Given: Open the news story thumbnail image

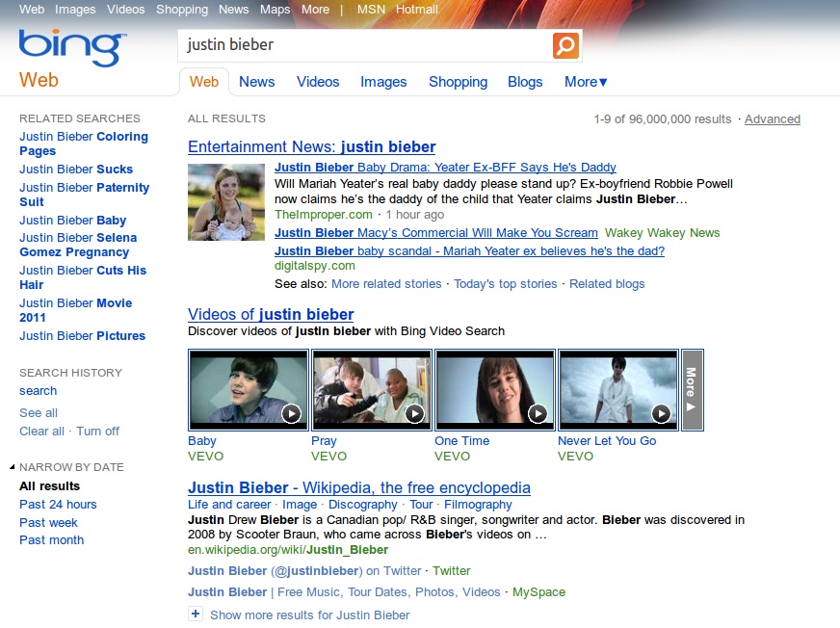Looking at the screenshot, I should point(226,202).
